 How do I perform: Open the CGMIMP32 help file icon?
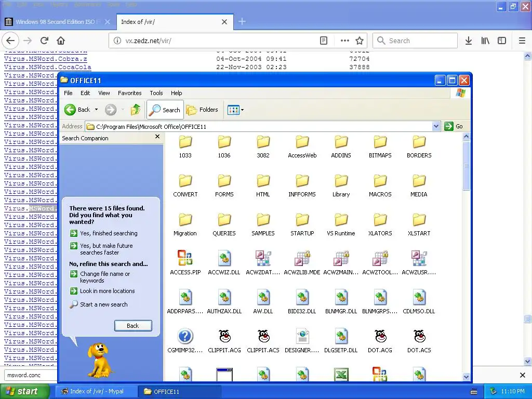[x=185, y=336]
